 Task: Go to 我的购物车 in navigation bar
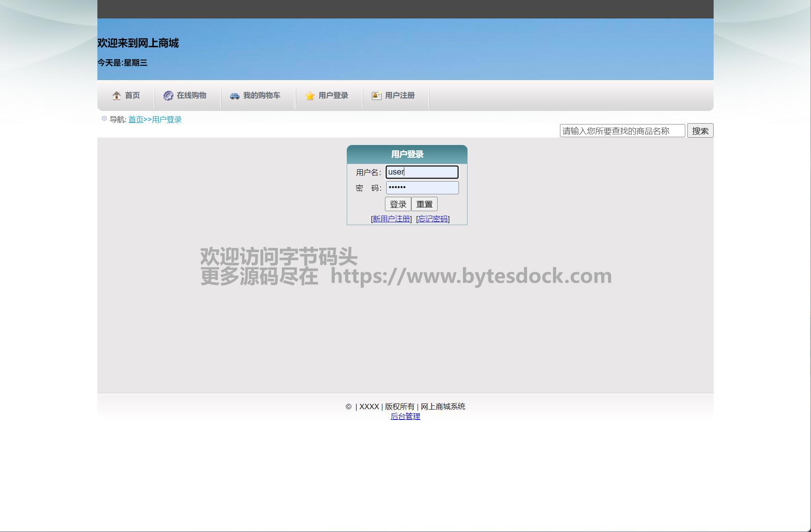pos(262,95)
